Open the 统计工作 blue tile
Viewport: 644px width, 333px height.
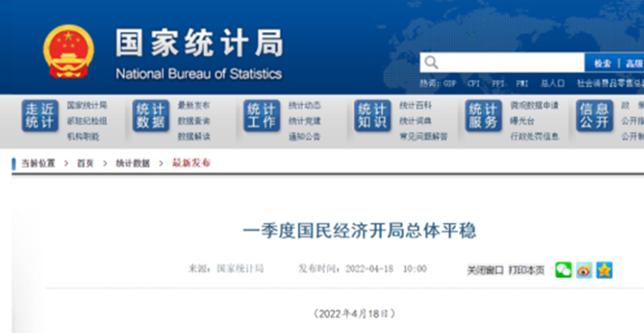[x=261, y=116]
